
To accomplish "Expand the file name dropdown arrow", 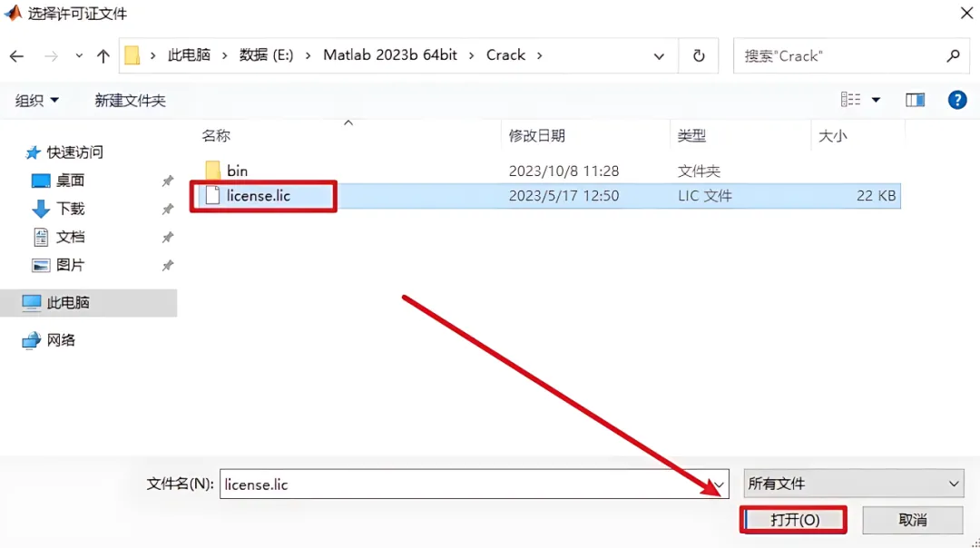I will 719,484.
